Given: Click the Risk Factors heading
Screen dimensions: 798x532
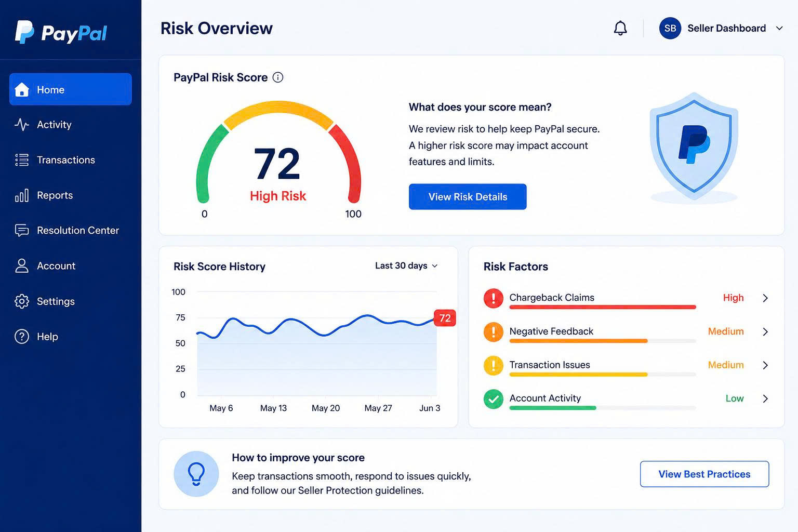Looking at the screenshot, I should (516, 267).
